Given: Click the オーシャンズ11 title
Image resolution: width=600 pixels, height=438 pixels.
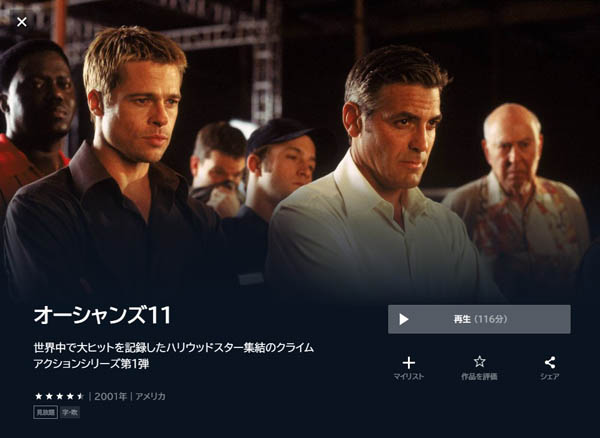Looking at the screenshot, I should coord(102,316).
